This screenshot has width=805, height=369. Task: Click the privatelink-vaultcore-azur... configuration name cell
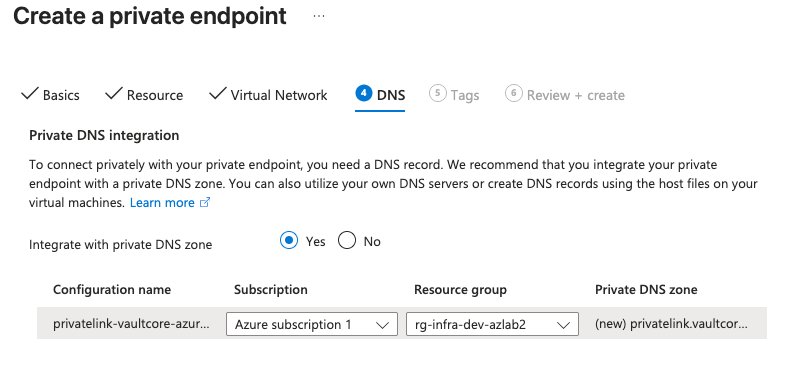pyautogui.click(x=131, y=324)
